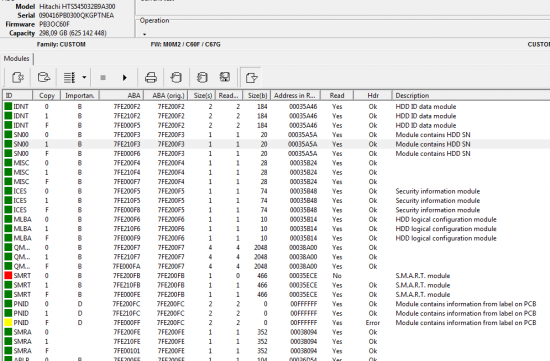Select the MLBA row with ABA 7FE200F6
The height and width of the screenshot is (361, 550).
[x=276, y=219]
